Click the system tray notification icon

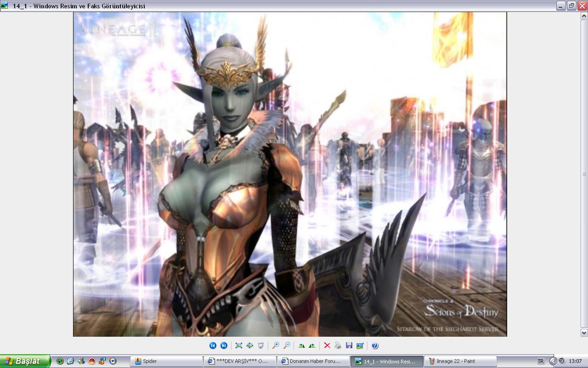tap(561, 361)
